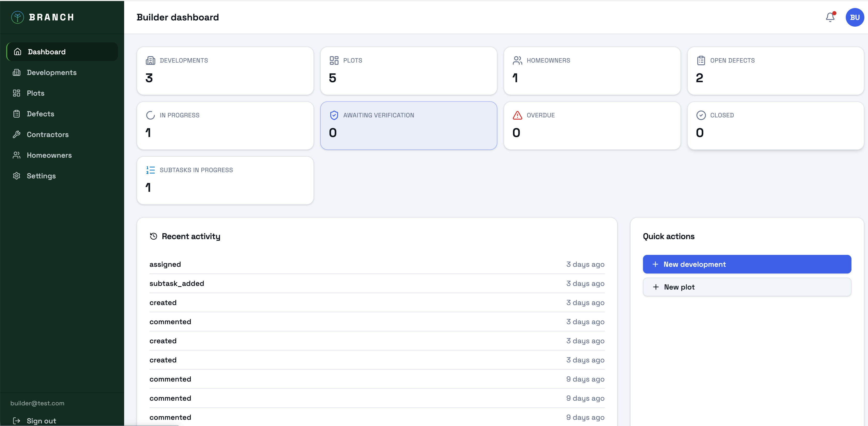Image resolution: width=868 pixels, height=426 pixels.
Task: Open Settings page from sidebar
Action: click(62, 176)
